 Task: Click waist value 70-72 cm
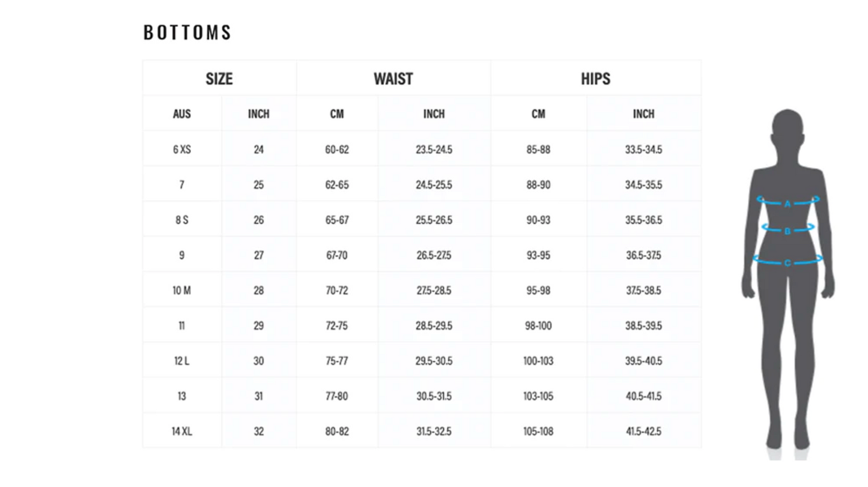(x=337, y=291)
